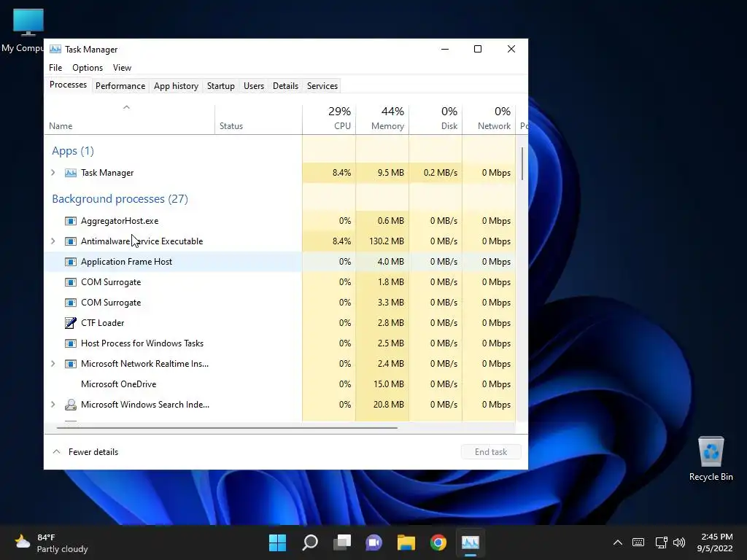
Task: Open the Chat taskbar icon
Action: (x=374, y=542)
